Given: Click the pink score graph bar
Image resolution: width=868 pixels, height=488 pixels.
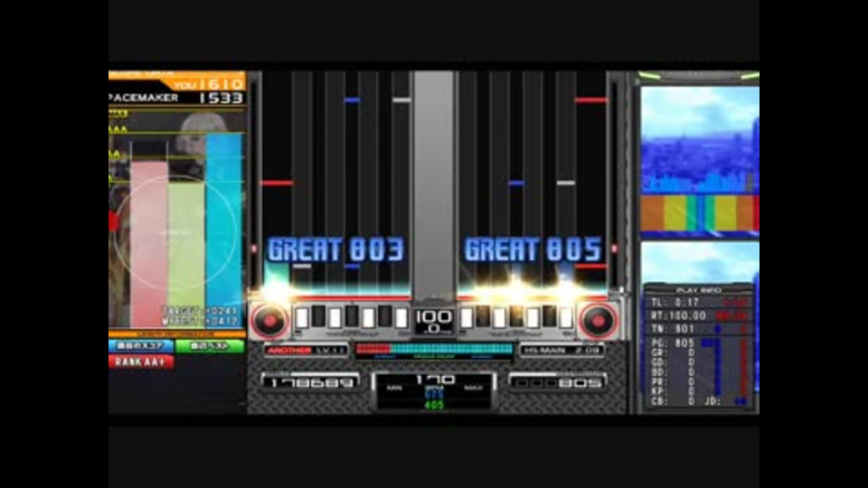Looking at the screenshot, I should tap(149, 243).
